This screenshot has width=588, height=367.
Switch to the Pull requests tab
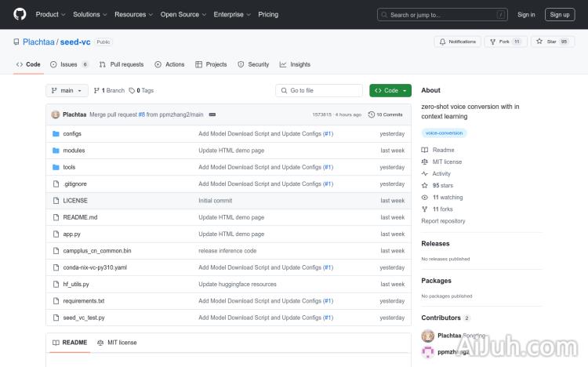click(x=122, y=64)
